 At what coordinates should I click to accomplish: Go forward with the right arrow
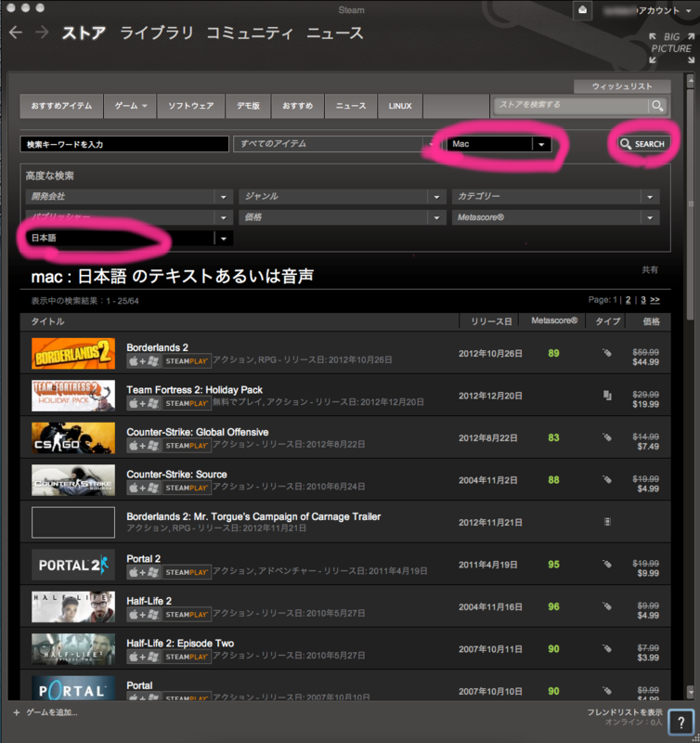point(42,33)
